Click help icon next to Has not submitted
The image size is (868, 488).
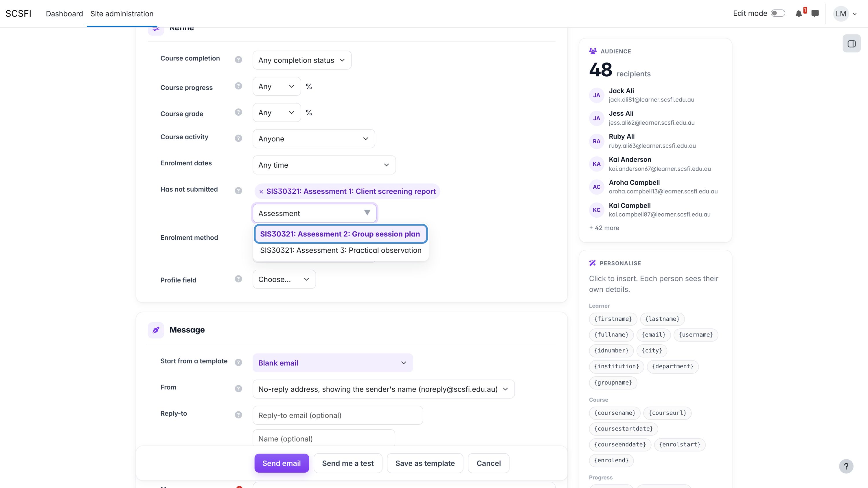click(x=238, y=191)
